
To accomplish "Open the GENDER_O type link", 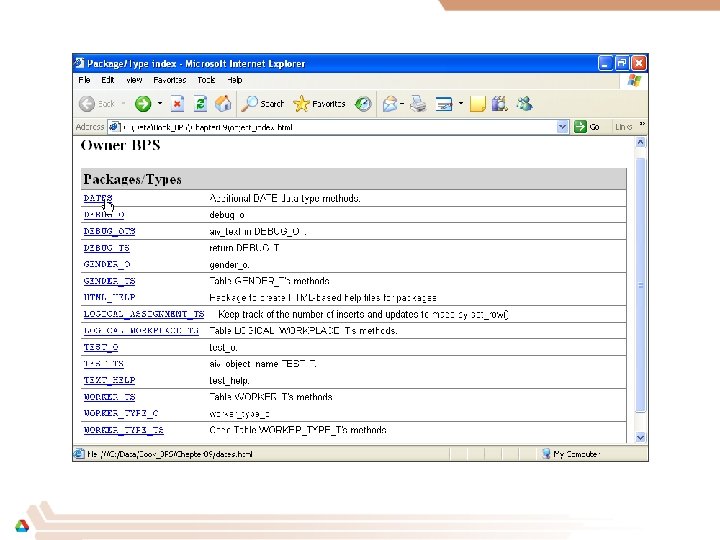I will click(x=107, y=264).
